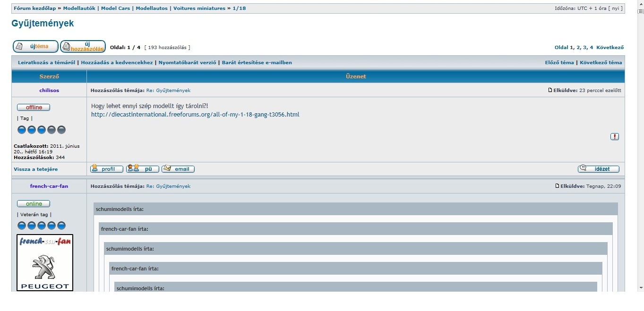
Task: Select Hozzáadás a kedvencekhez option
Action: [x=117, y=63]
